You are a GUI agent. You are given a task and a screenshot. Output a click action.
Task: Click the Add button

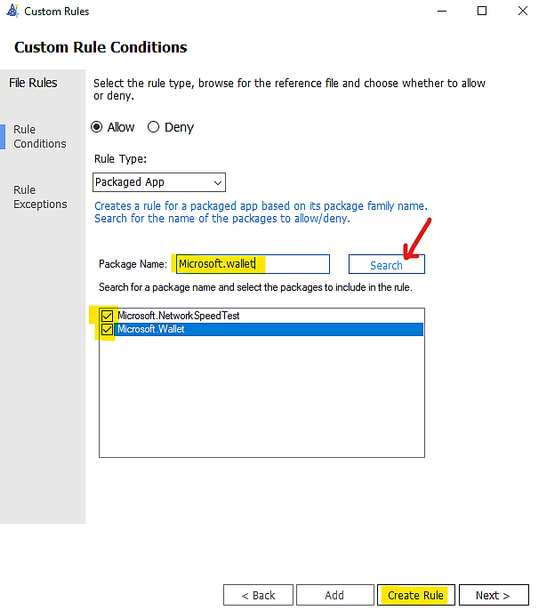[335, 595]
